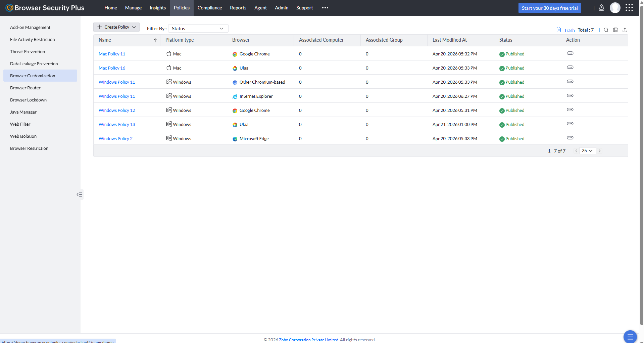This screenshot has height=343, width=644.
Task: Collapse the left sidebar panel
Action: pos(80,195)
